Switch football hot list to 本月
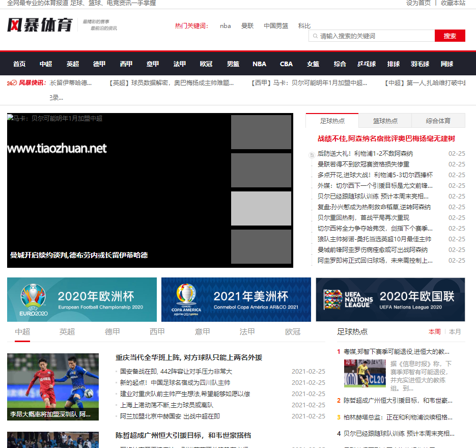Image resolution: width=476 pixels, height=448 pixels. pyautogui.click(x=455, y=332)
